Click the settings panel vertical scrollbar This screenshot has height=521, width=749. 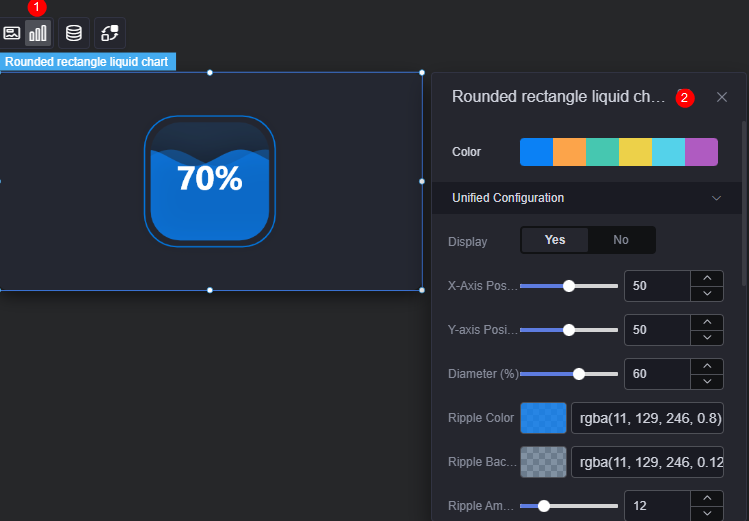(744, 203)
